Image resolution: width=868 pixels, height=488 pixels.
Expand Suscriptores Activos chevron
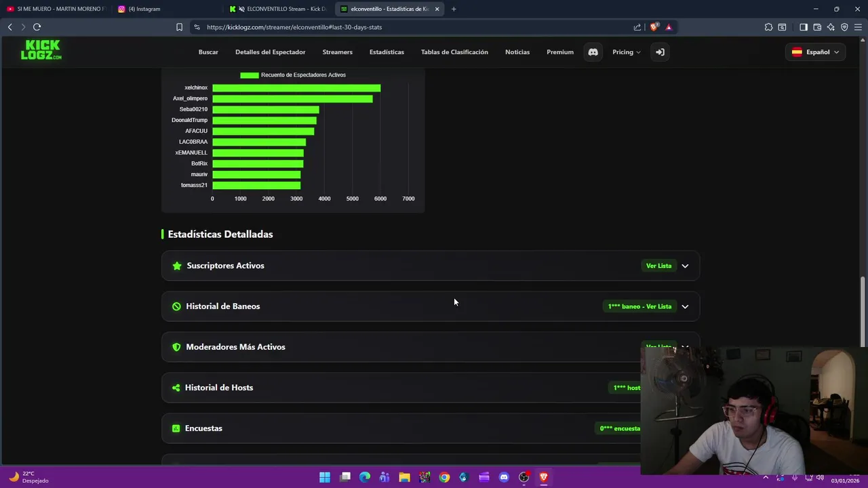pos(685,266)
